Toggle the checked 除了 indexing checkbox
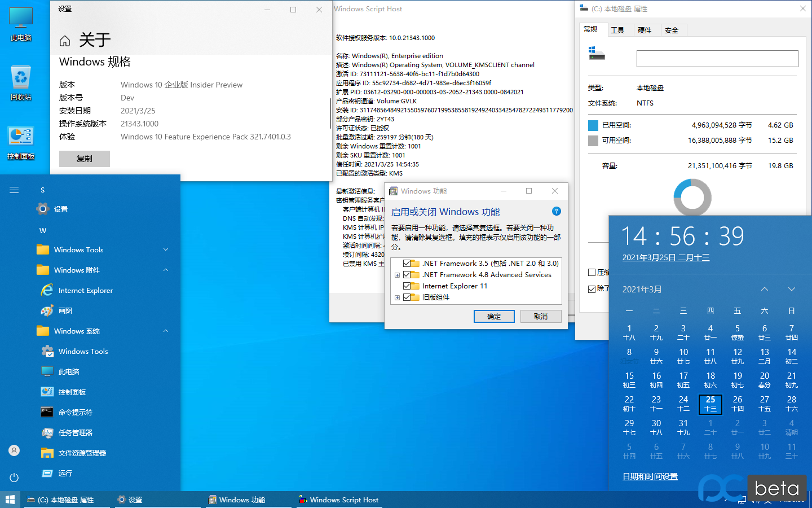 [592, 288]
